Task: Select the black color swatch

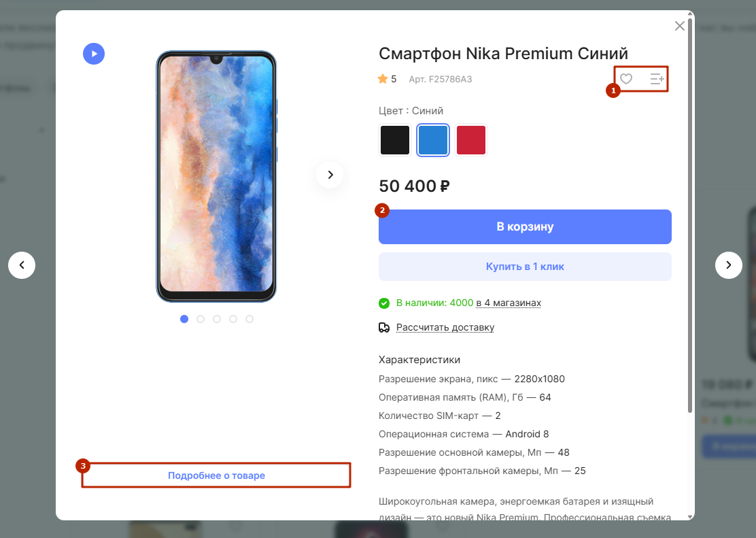Action: pos(395,140)
